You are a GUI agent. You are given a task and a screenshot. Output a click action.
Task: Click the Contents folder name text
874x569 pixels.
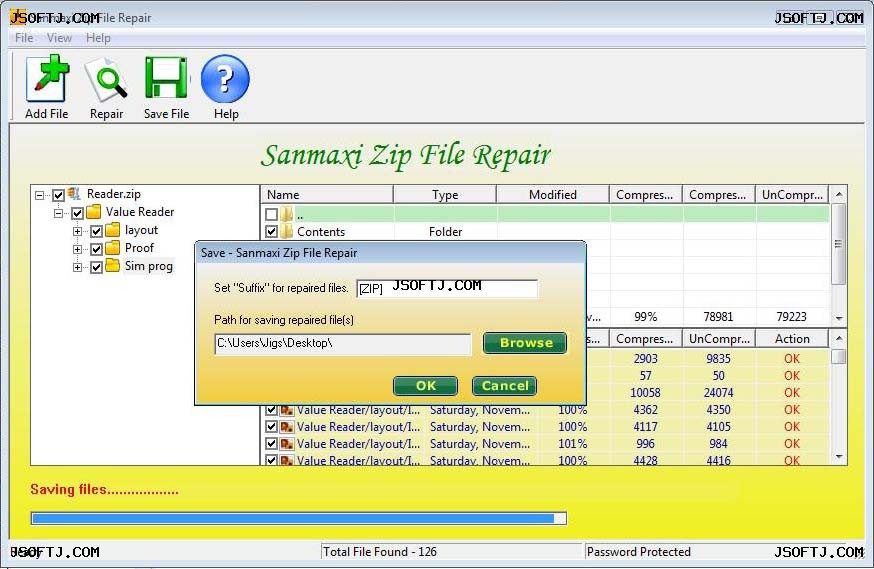click(321, 232)
